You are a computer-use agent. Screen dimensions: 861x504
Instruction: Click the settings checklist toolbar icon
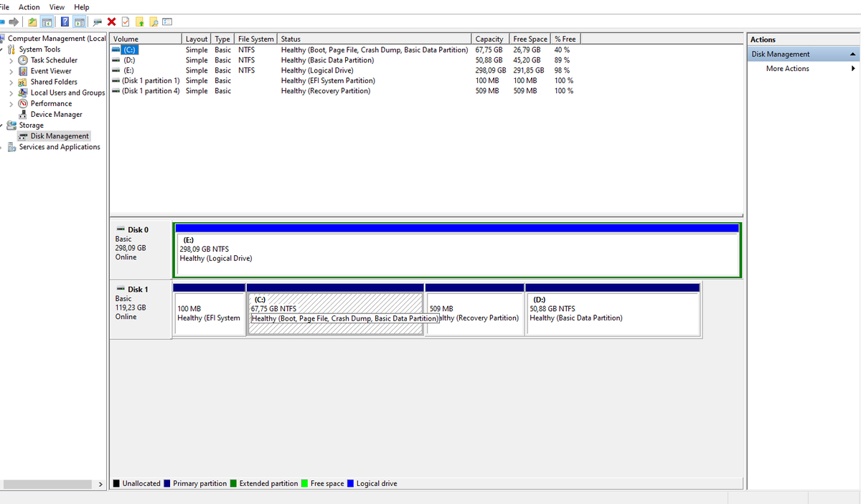click(167, 22)
